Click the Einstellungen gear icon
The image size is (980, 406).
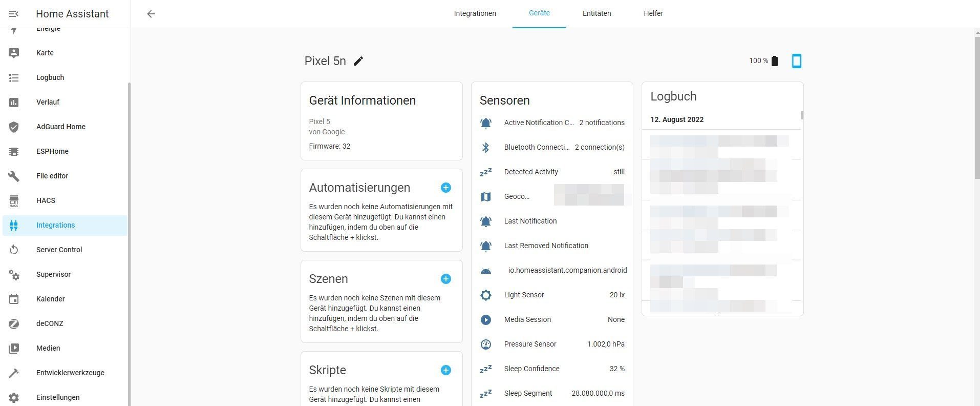14,397
